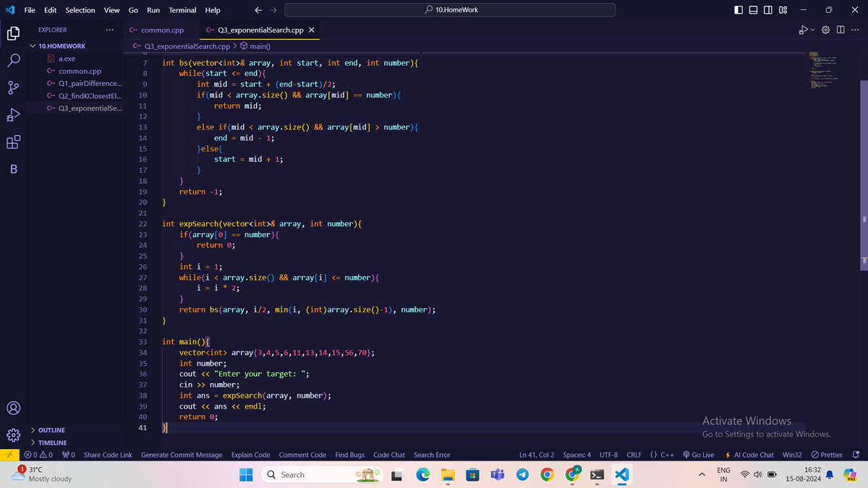This screenshot has width=868, height=488.
Task: Open the Help menu
Action: (x=213, y=10)
